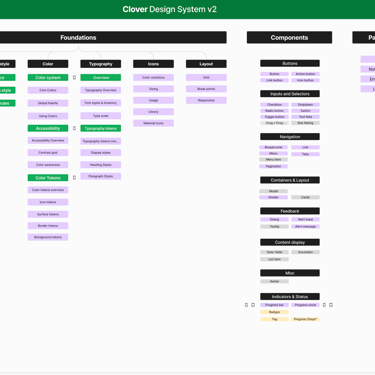Open the Accessibility Overview node
Screen dimensions: 375x375
point(48,140)
